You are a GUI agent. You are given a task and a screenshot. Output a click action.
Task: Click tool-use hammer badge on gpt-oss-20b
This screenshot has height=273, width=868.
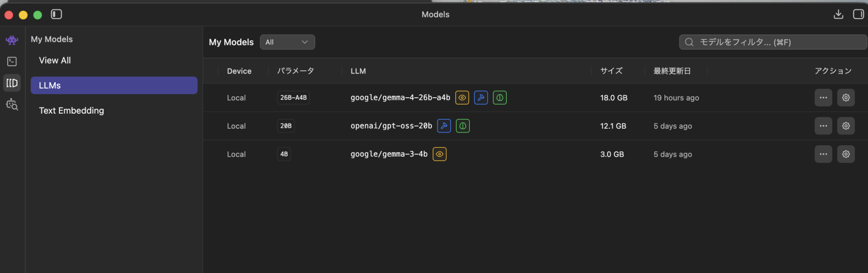(x=444, y=126)
